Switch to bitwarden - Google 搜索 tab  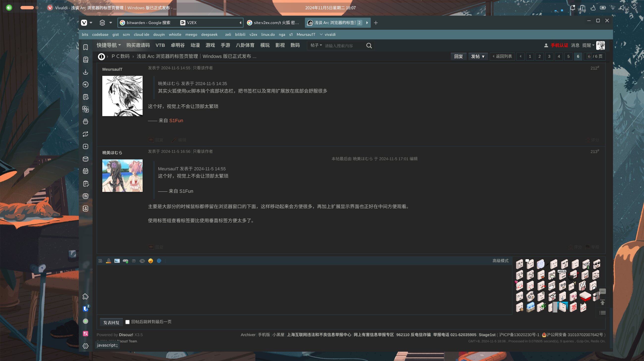click(148, 23)
